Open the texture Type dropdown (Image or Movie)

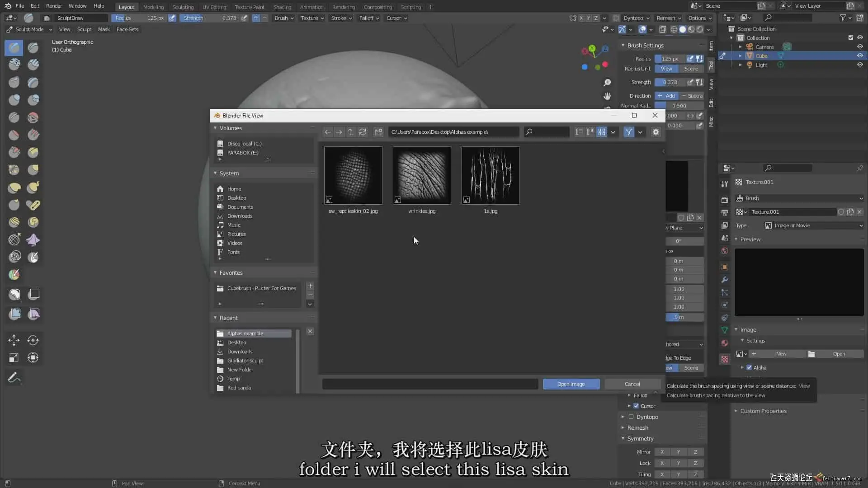(x=813, y=225)
